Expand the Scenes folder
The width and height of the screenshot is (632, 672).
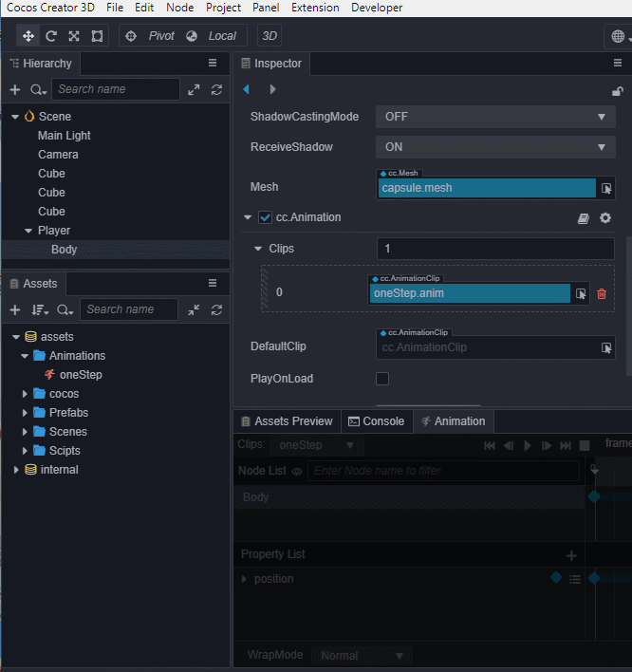tap(25, 432)
